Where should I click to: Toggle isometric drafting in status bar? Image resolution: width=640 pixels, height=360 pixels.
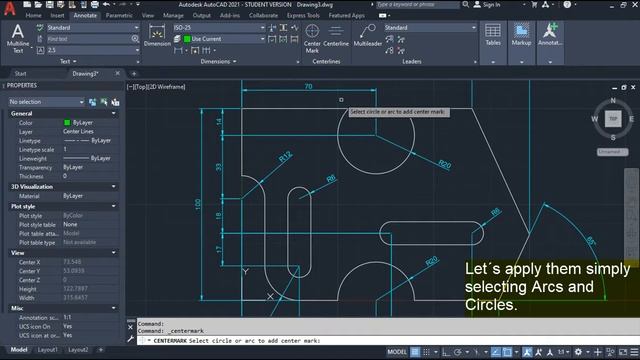[x=476, y=352]
